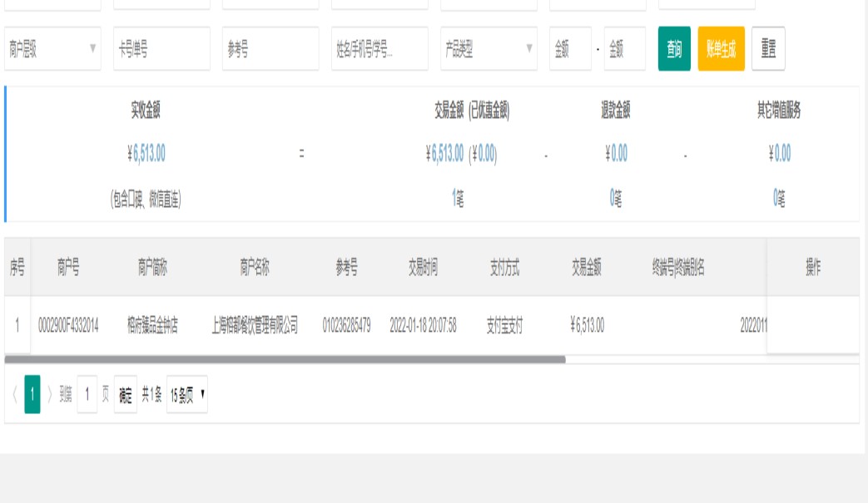Screen dimensions: 868x503
Task: Open the 15条/页 page size selector
Action: click(x=186, y=395)
